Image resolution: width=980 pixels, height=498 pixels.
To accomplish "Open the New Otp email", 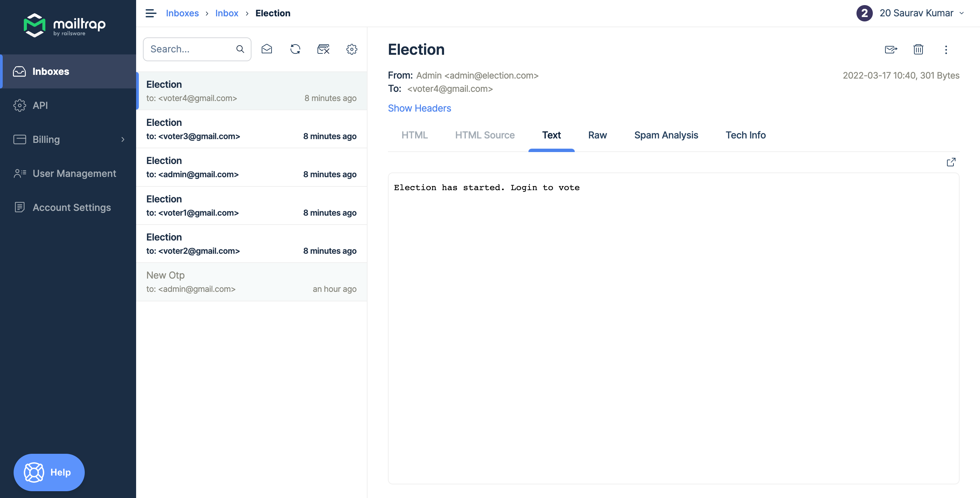I will (x=251, y=282).
